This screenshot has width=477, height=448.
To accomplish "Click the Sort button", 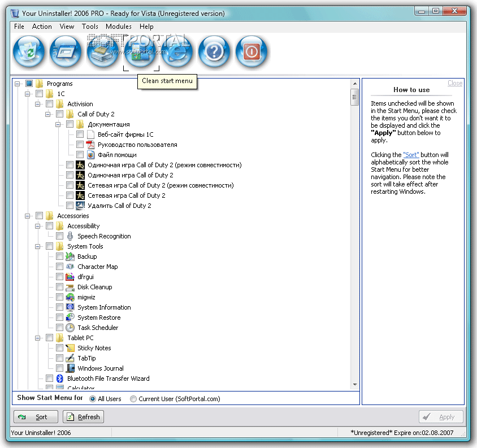I will pyautogui.click(x=36, y=417).
